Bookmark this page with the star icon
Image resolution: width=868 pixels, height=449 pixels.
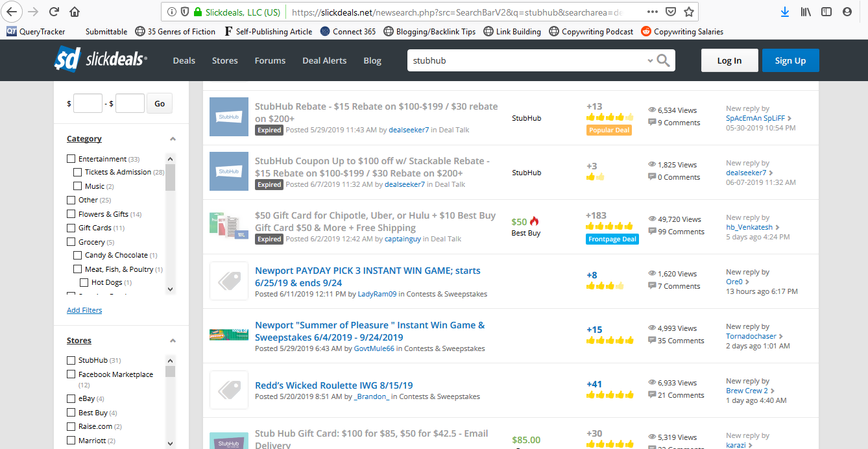pyautogui.click(x=689, y=12)
